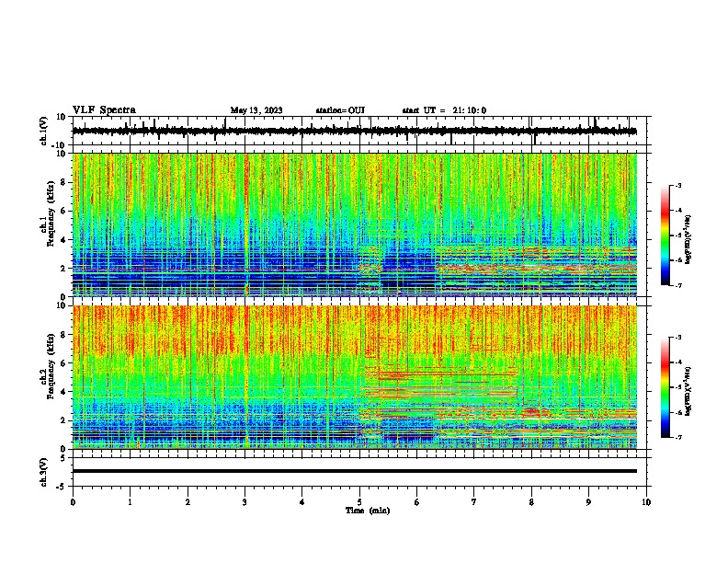
Task: Click the "station=OUI" header label
Action: [x=340, y=110]
